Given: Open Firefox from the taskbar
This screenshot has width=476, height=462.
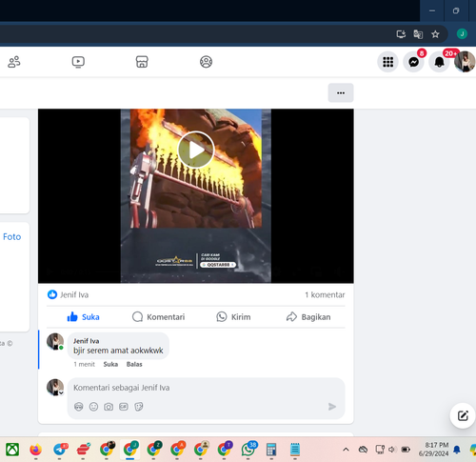Looking at the screenshot, I should 35,450.
